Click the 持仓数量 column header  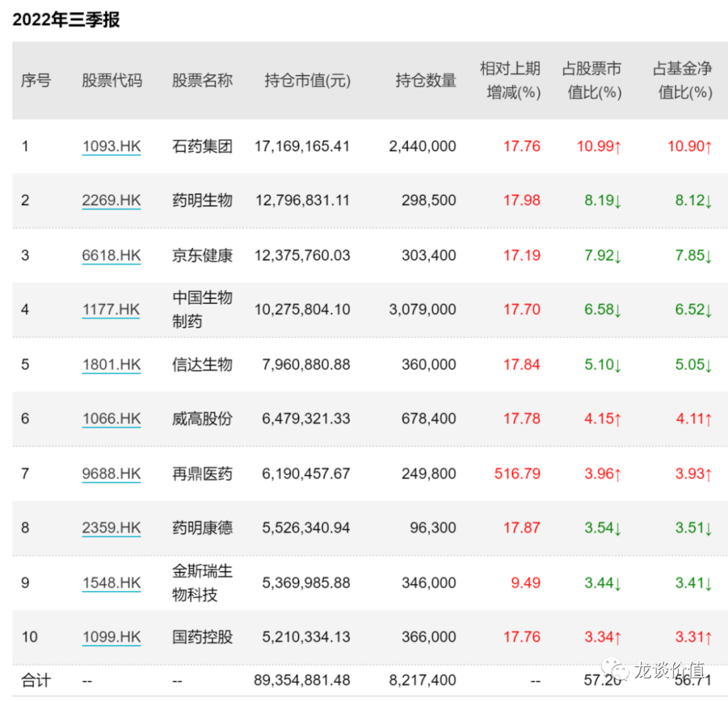click(426, 80)
